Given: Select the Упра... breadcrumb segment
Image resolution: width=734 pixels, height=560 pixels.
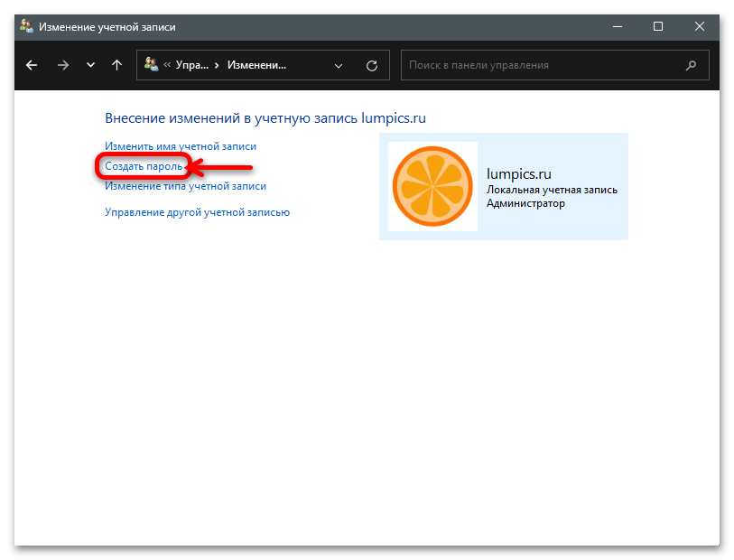Looking at the screenshot, I should tap(192, 65).
